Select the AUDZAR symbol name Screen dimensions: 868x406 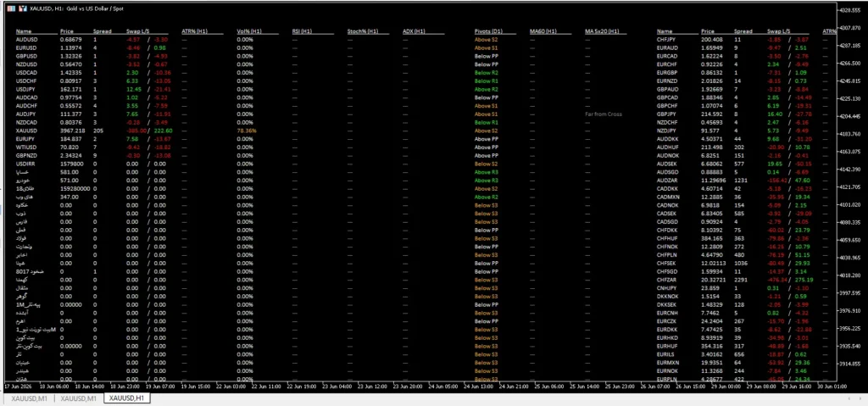click(667, 180)
